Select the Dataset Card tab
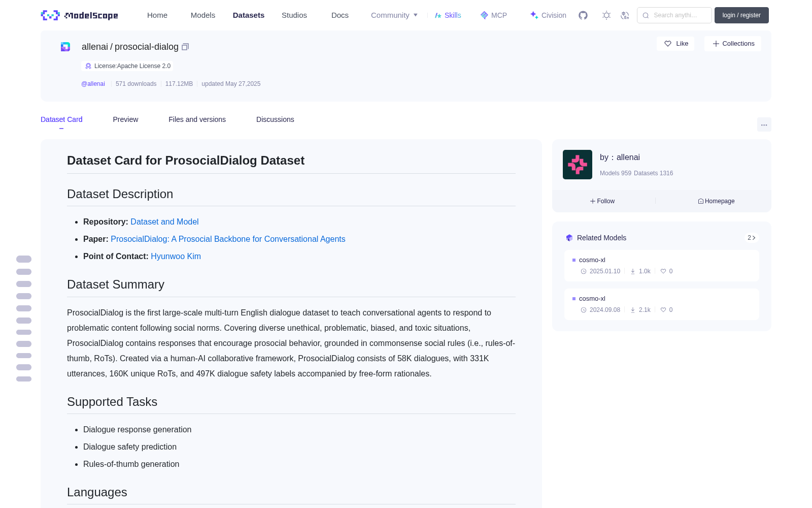Viewport: 812px width, 508px height. click(x=61, y=119)
